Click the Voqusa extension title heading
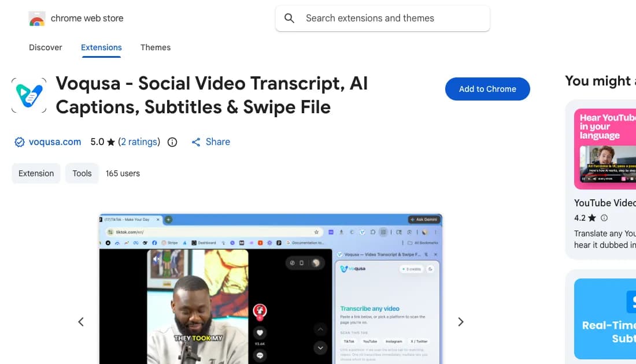The height and width of the screenshot is (364, 636). (x=212, y=95)
